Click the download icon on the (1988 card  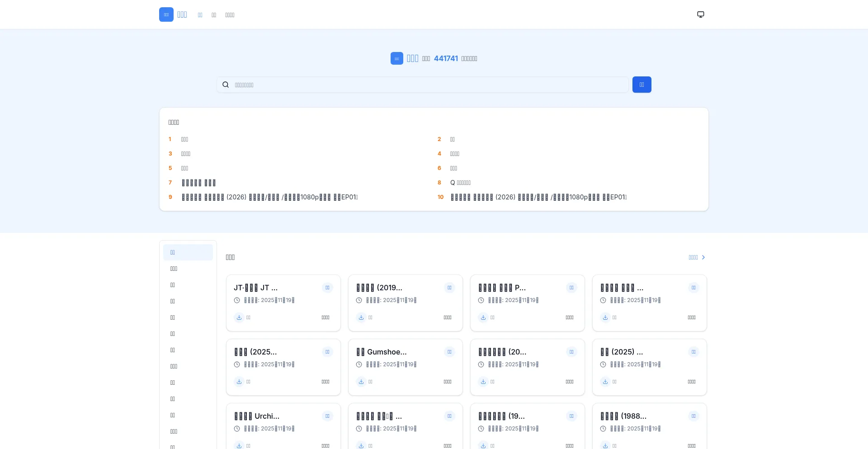click(605, 445)
